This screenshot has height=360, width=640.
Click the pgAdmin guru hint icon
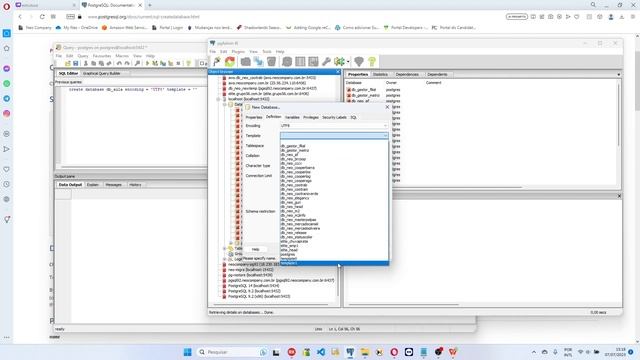[359, 62]
